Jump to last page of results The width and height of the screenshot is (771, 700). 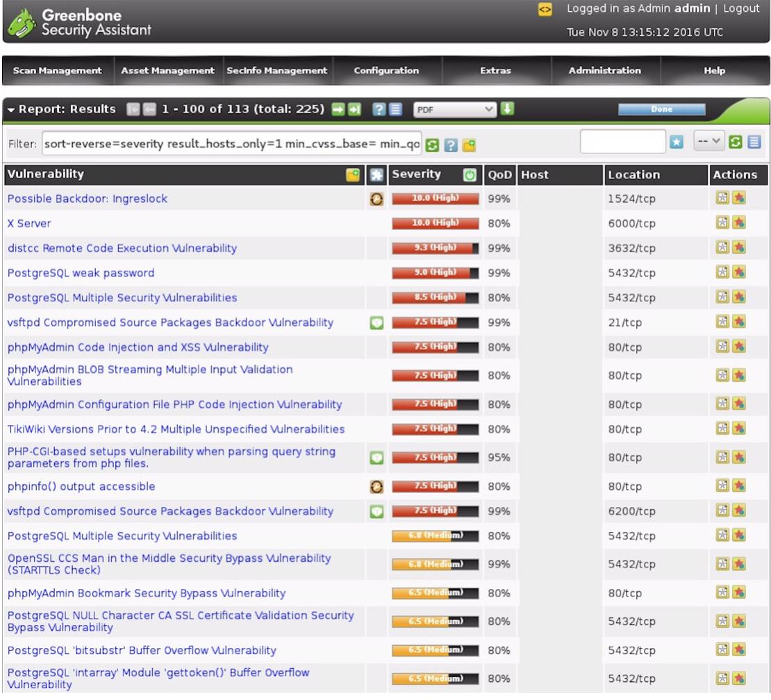pos(354,109)
